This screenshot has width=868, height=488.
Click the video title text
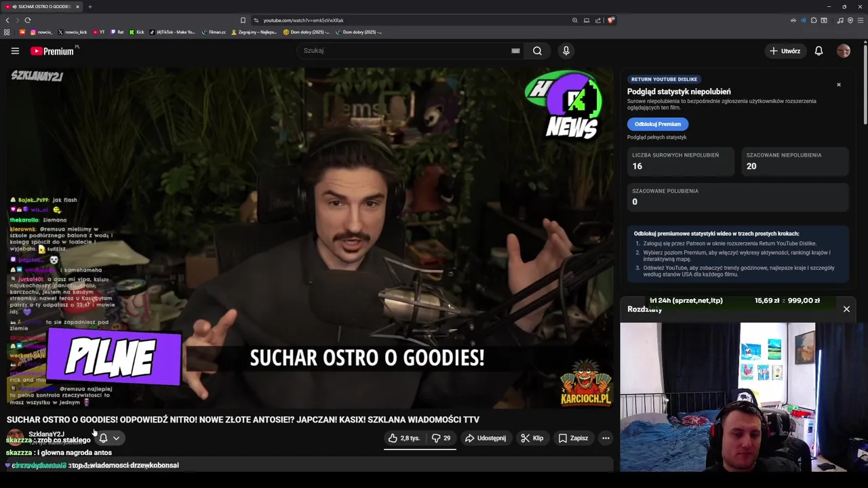pyautogui.click(x=243, y=420)
